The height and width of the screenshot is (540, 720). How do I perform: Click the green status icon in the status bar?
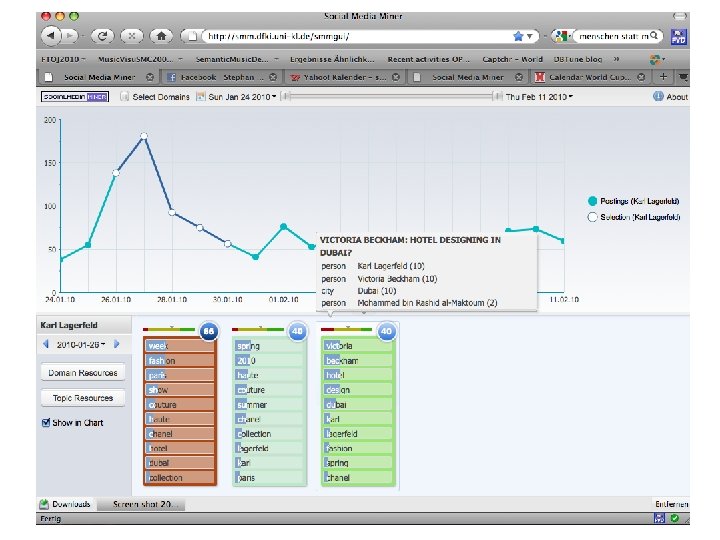[675, 518]
